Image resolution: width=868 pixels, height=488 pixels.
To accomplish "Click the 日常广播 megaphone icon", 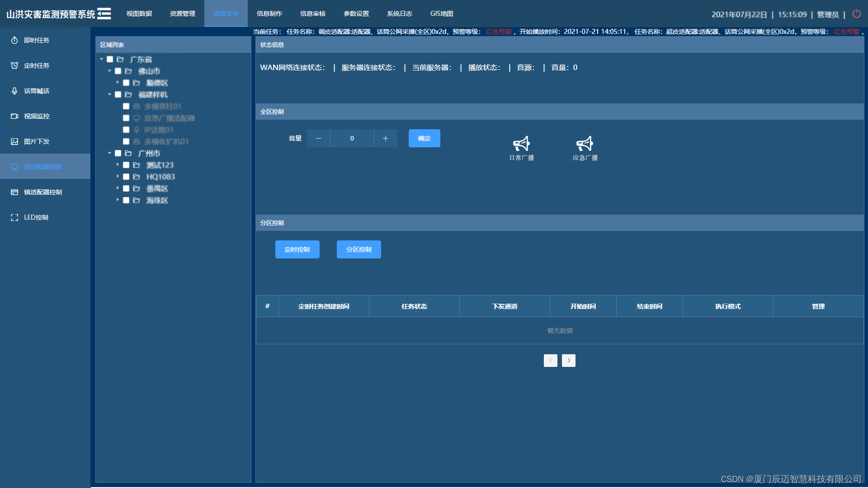I will (x=521, y=144).
